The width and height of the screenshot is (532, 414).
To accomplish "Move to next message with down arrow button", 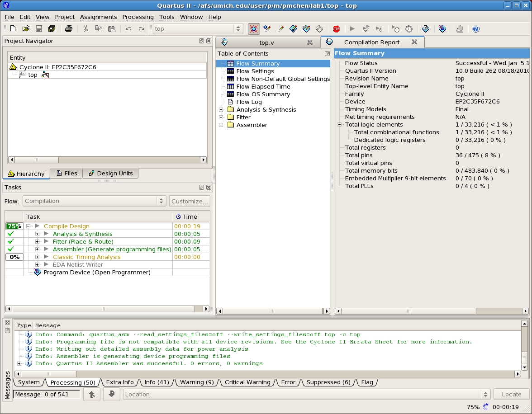I will click(112, 394).
